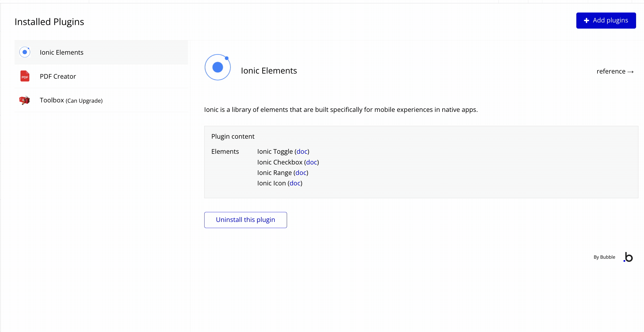Screen dimensions: 644x332
Task: Click the plus icon on Add plugins
Action: click(587, 20)
